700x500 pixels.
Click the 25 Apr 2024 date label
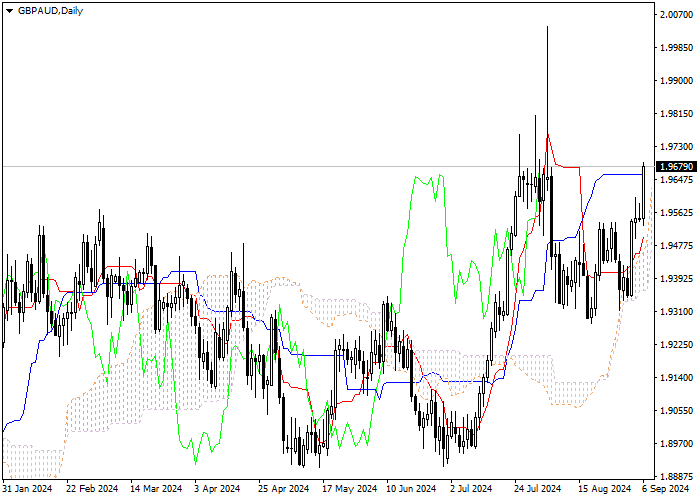click(283, 489)
